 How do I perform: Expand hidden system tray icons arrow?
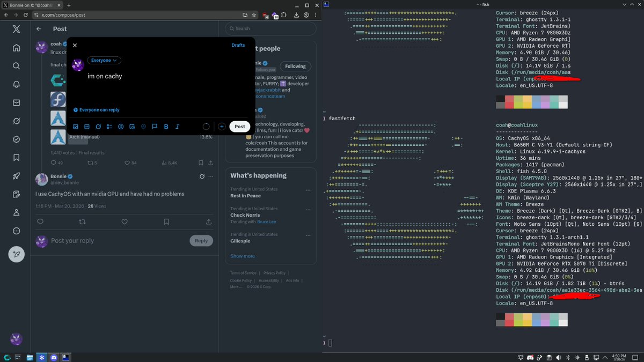(x=605, y=357)
